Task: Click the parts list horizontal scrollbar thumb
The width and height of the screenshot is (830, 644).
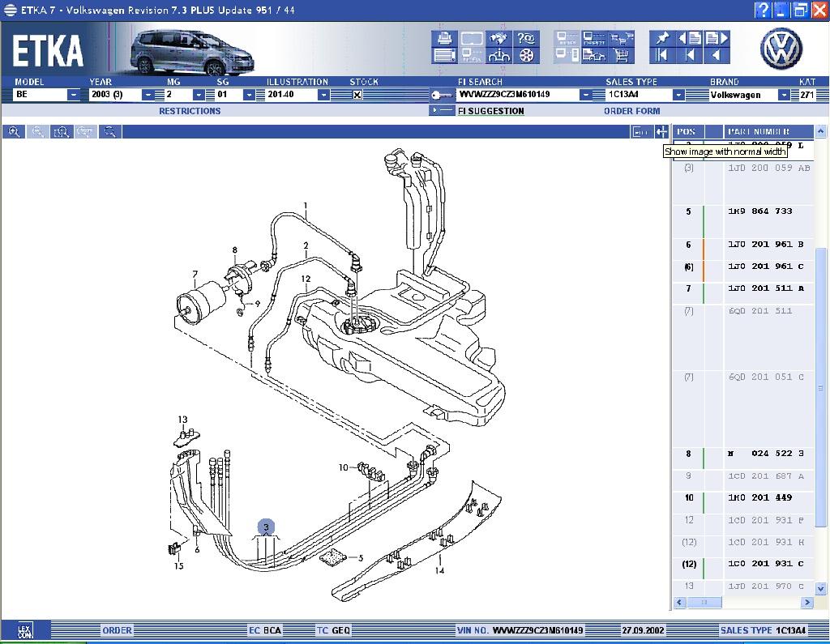Action: (704, 602)
